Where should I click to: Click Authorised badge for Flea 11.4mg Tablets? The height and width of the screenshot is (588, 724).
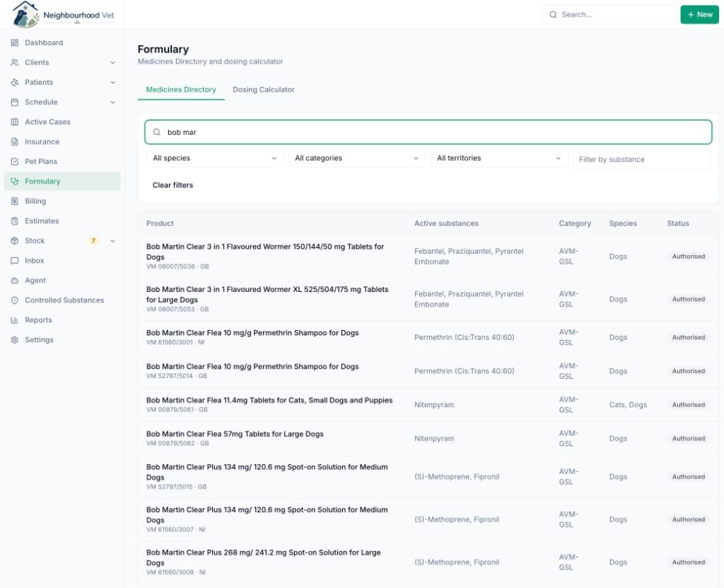tap(689, 405)
